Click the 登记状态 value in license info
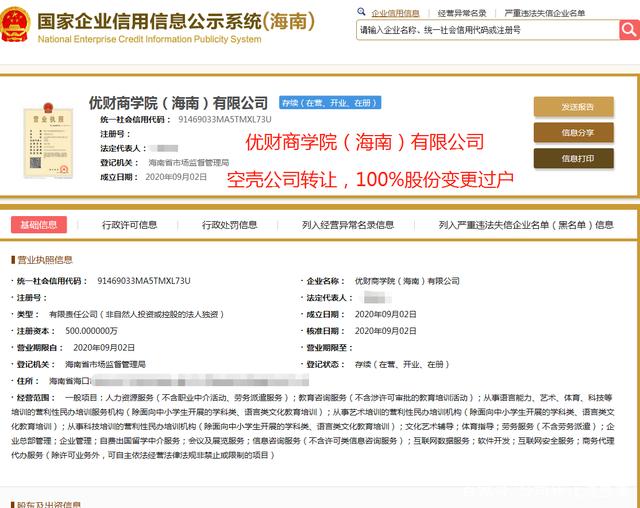The image size is (640, 508). (402, 364)
